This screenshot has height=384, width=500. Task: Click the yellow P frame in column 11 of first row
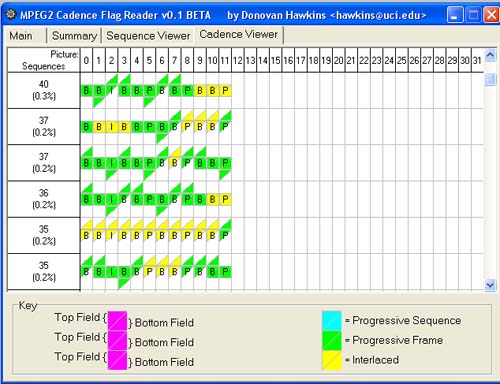225,90
